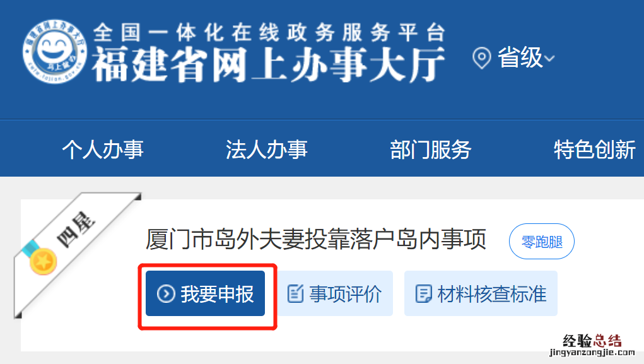The image size is (644, 364).
Task: Go to 部门服务 section
Action: pyautogui.click(x=430, y=149)
